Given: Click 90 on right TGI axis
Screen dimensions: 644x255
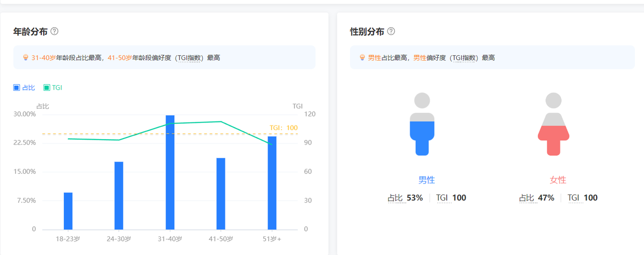Looking at the screenshot, I should 308,143.
